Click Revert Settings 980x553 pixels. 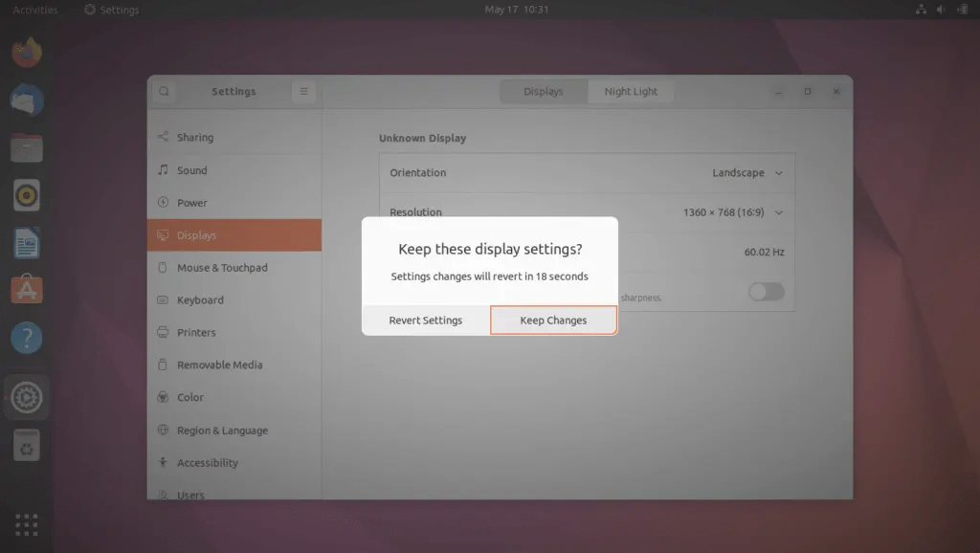425,321
